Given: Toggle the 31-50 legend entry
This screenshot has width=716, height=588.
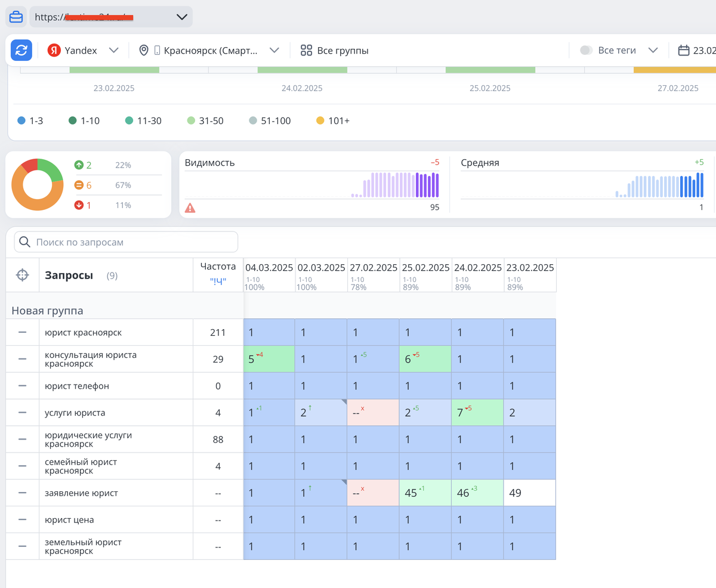Looking at the screenshot, I should click(x=205, y=120).
